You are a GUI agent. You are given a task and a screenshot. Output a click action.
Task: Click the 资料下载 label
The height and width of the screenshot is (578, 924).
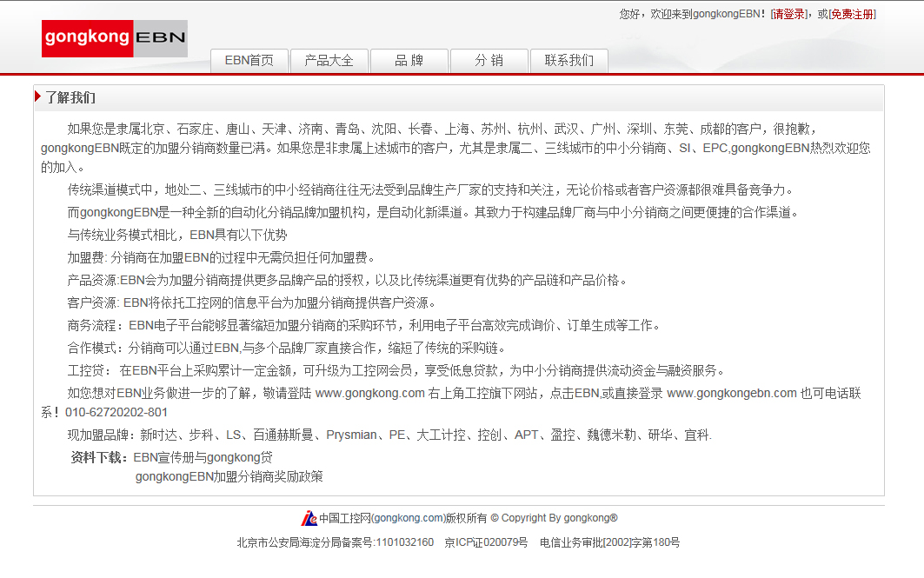coord(99,457)
